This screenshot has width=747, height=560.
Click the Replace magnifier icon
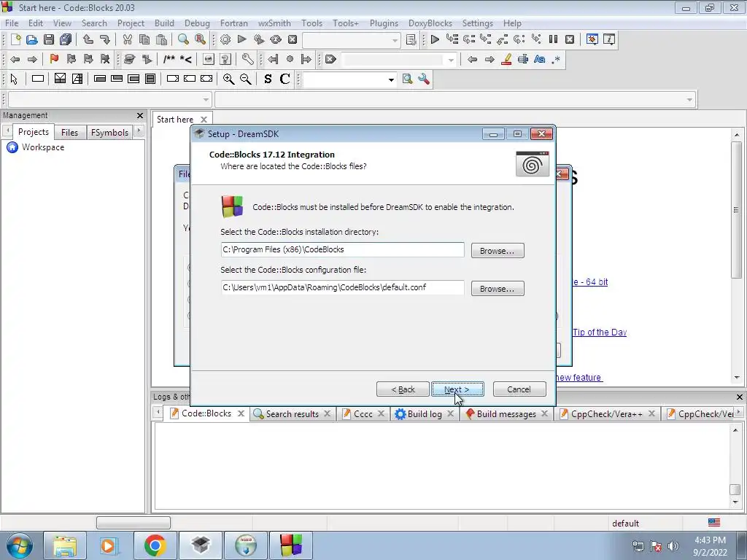click(x=201, y=39)
